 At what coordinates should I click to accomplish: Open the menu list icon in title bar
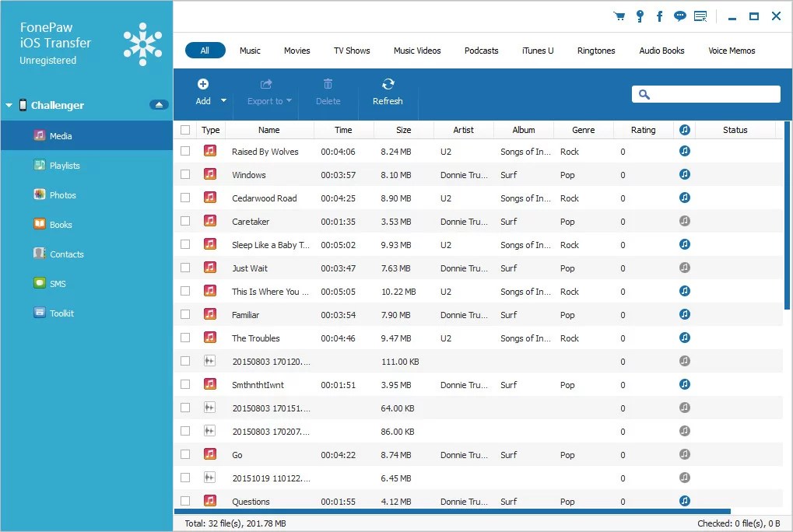[700, 16]
